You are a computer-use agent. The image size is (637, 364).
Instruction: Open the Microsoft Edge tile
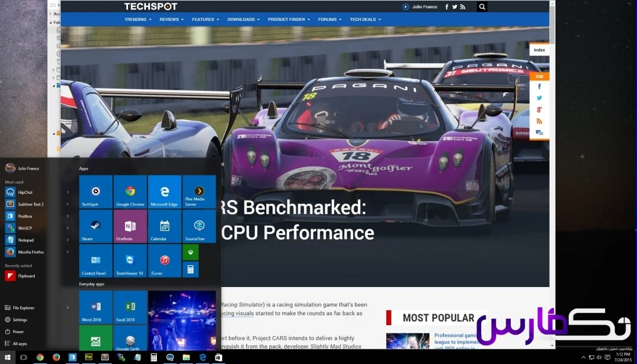(x=164, y=192)
